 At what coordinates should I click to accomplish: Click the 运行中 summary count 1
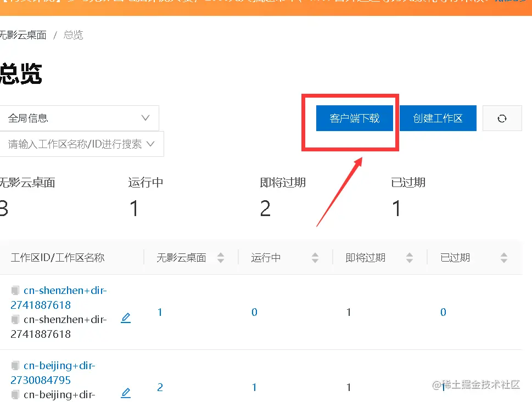(134, 208)
